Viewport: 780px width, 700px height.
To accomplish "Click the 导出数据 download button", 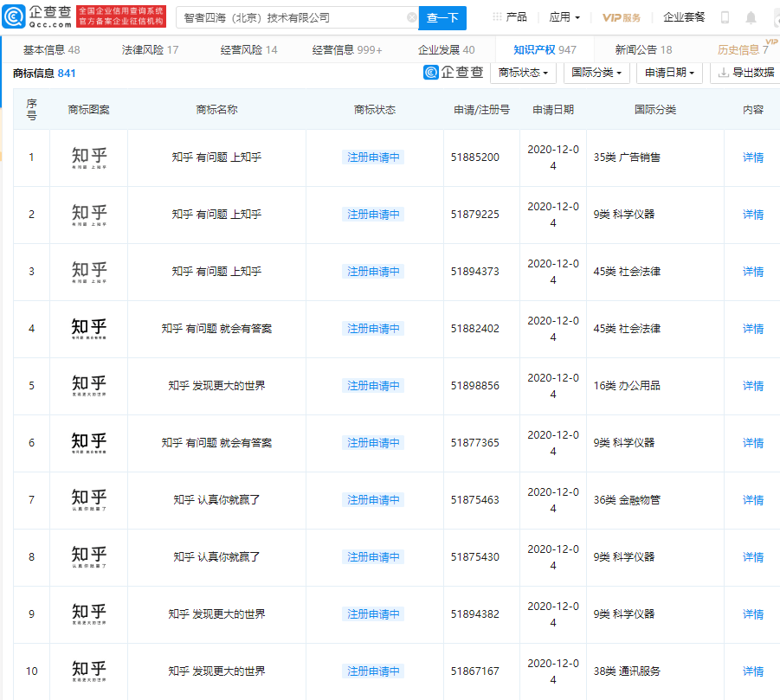I will [x=745, y=73].
